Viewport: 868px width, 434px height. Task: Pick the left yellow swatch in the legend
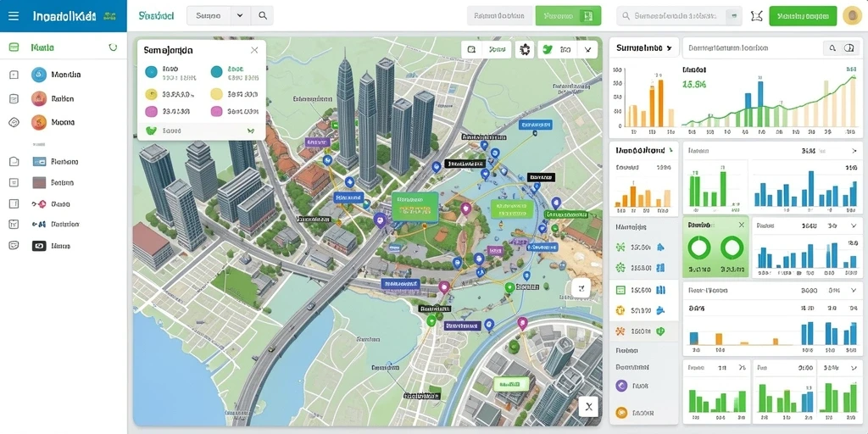pyautogui.click(x=151, y=94)
